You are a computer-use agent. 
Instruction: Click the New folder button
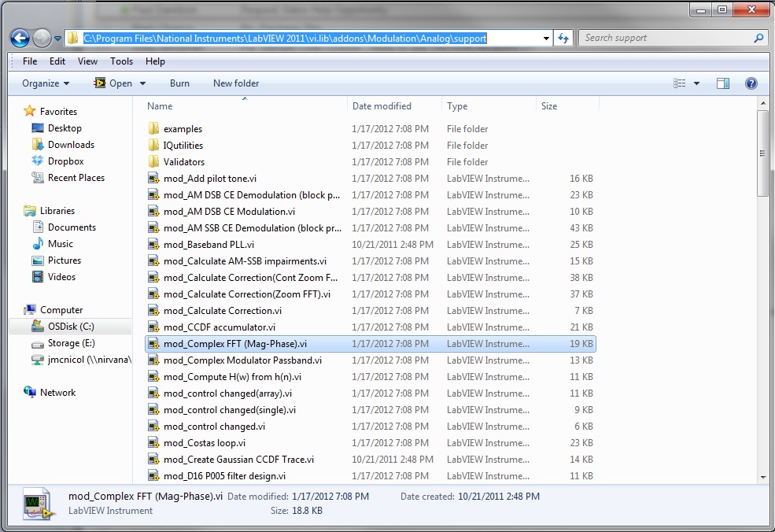(x=236, y=83)
